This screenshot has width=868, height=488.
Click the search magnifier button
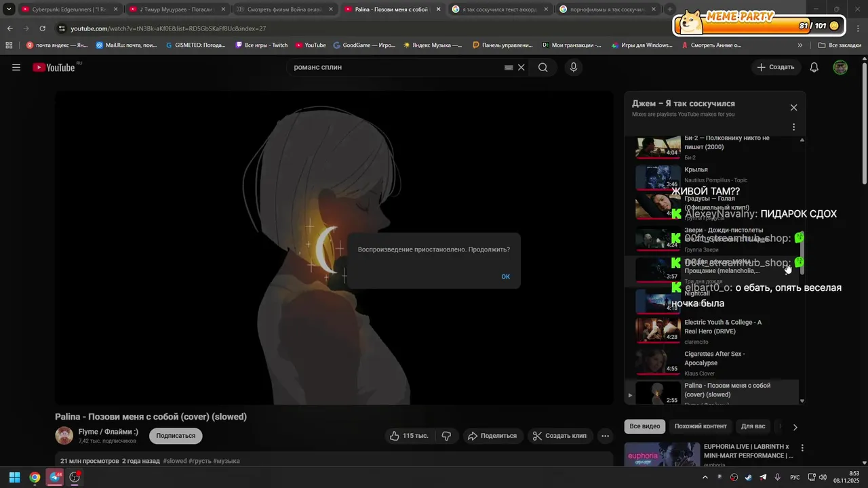(x=543, y=67)
